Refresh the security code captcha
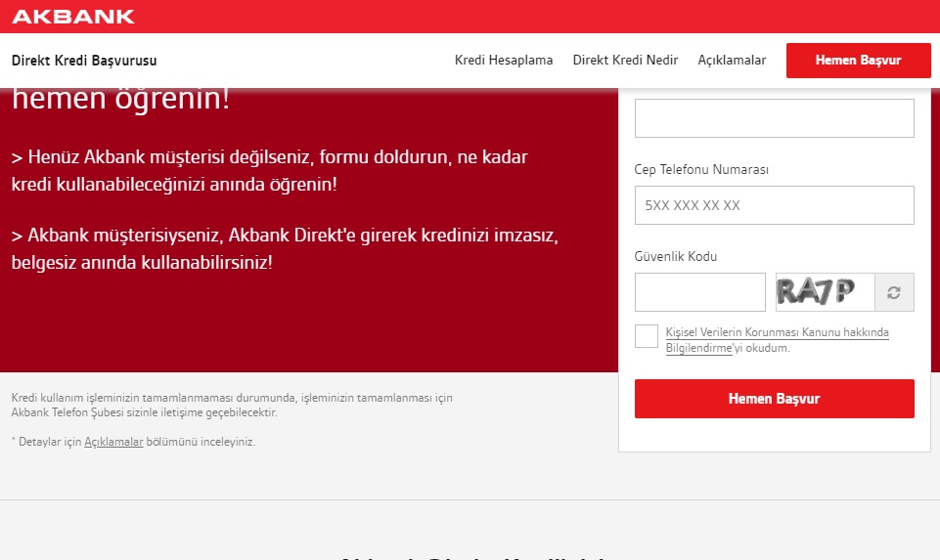The width and height of the screenshot is (940, 560). pos(894,292)
